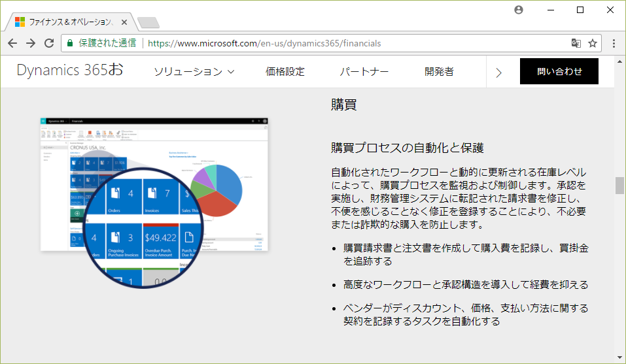
Task: Click the bullet starting 購買請求書と注文書を作成して
Action: (466, 254)
